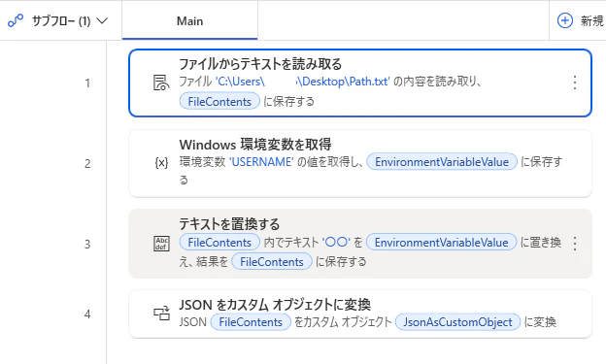This screenshot has height=364, width=606.
Task: Click the 'USERNAME' value link
Action: pos(261,162)
